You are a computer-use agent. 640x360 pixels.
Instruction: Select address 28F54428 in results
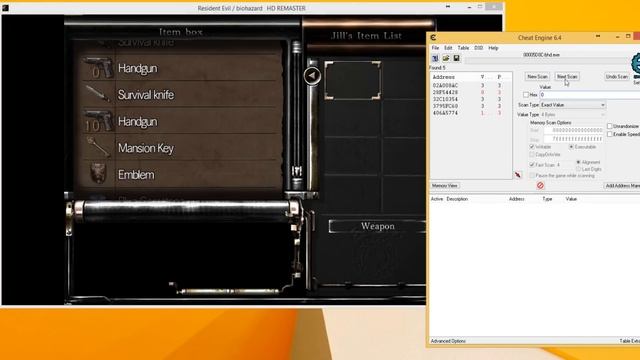pyautogui.click(x=445, y=93)
